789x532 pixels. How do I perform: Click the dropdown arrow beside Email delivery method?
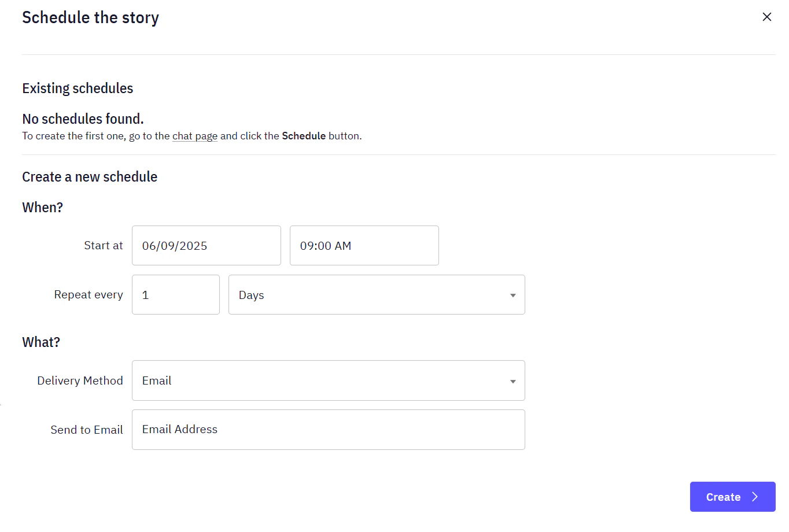pos(512,380)
